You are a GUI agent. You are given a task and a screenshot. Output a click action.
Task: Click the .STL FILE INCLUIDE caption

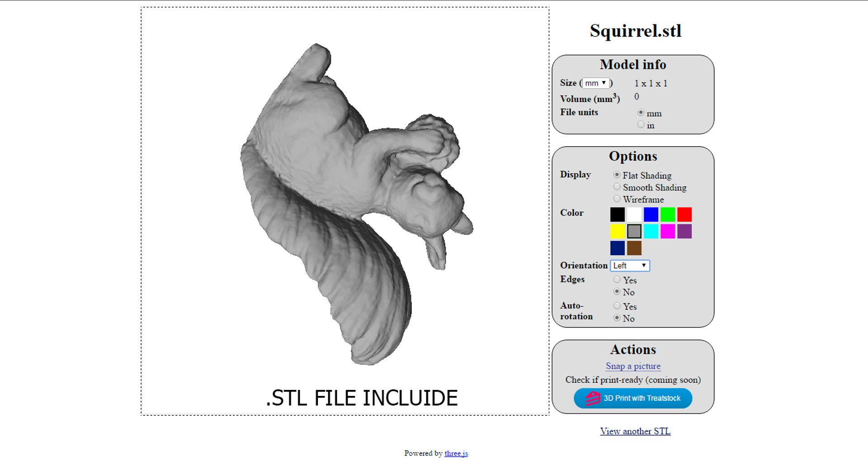(x=362, y=398)
